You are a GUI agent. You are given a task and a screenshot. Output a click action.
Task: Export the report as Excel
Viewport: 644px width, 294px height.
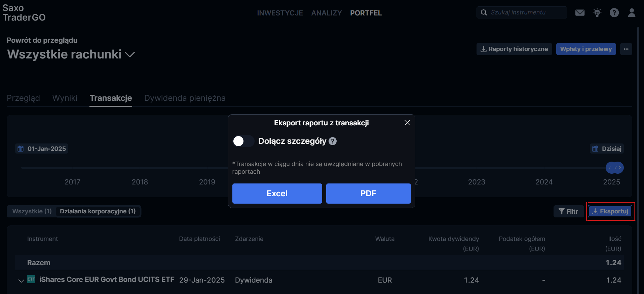click(277, 194)
